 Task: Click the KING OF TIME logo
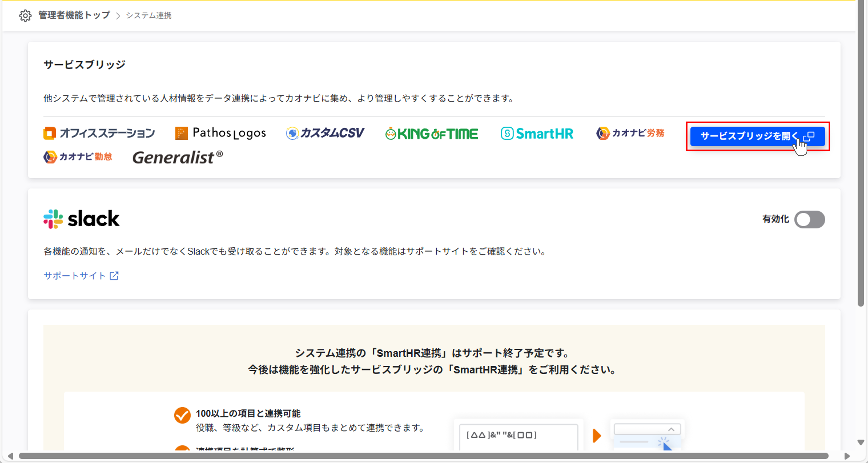pos(431,134)
